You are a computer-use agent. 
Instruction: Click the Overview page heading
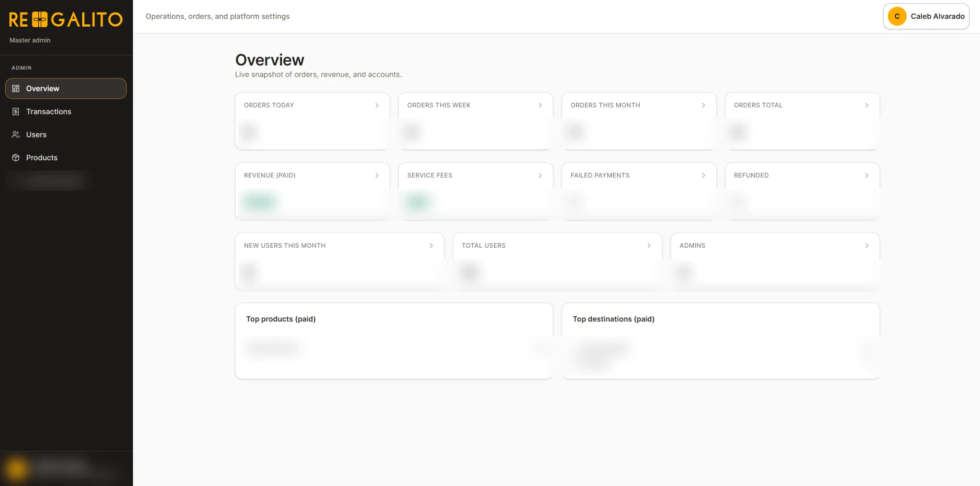(x=270, y=60)
